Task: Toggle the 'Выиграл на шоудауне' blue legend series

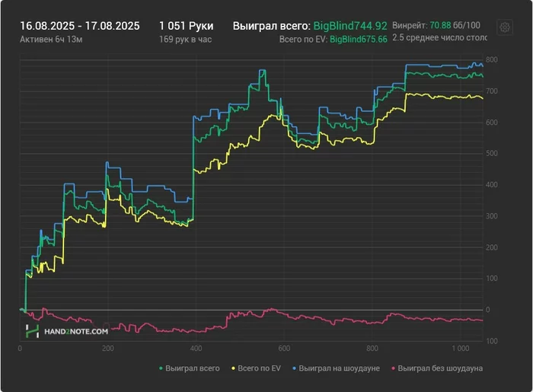Action: click(337, 368)
